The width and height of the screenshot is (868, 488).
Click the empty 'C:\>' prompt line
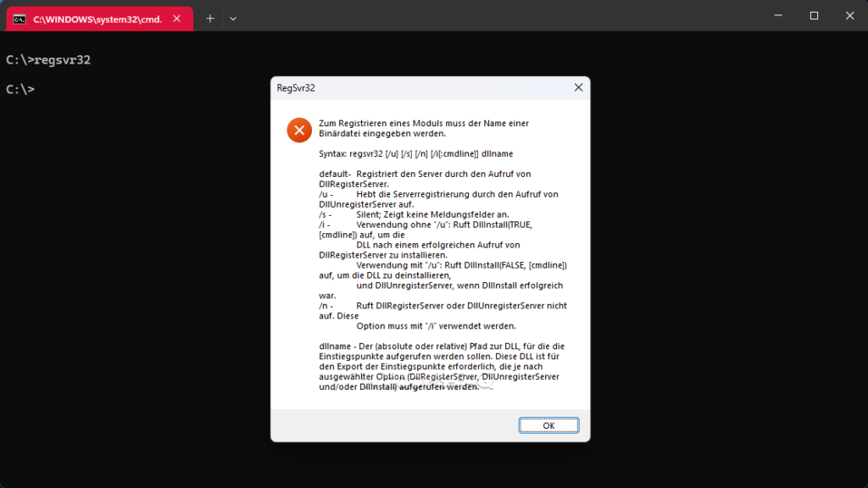click(20, 89)
